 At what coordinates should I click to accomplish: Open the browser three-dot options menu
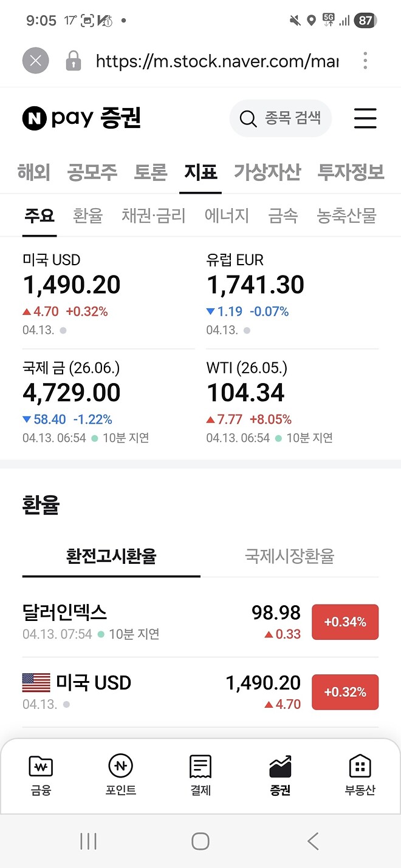pos(365,61)
